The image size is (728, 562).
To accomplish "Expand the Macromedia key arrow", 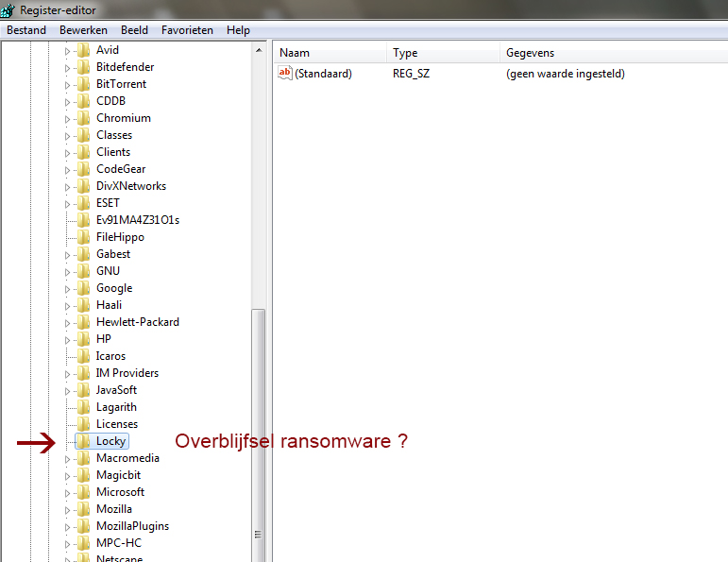I will pyautogui.click(x=67, y=459).
